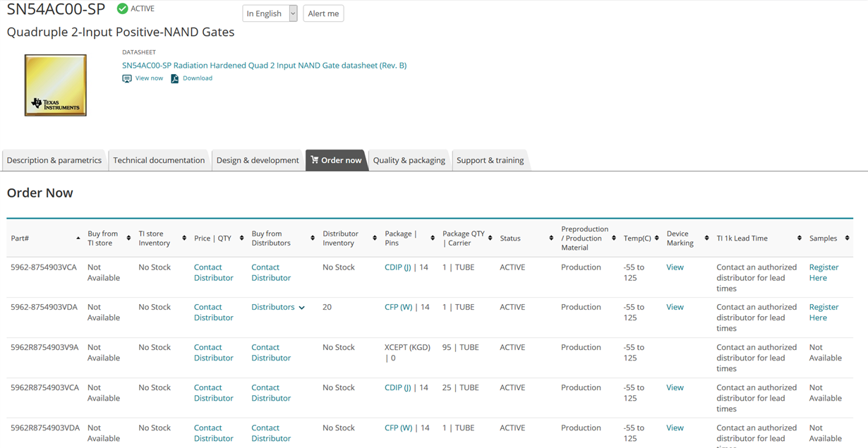Click the SN54AC00-SP product title
Viewport: 868px width, 448px height.
pos(56,9)
